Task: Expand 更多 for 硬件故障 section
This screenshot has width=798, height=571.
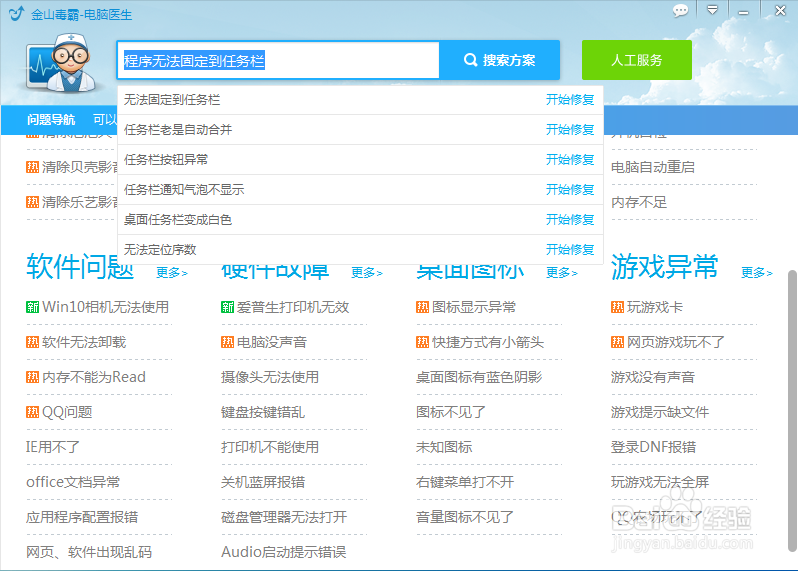Action: [367, 273]
